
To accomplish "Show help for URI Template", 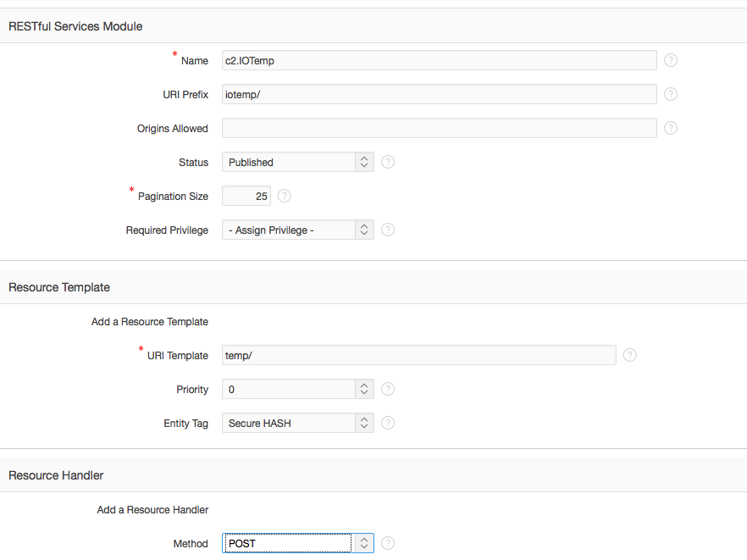I will (x=630, y=355).
